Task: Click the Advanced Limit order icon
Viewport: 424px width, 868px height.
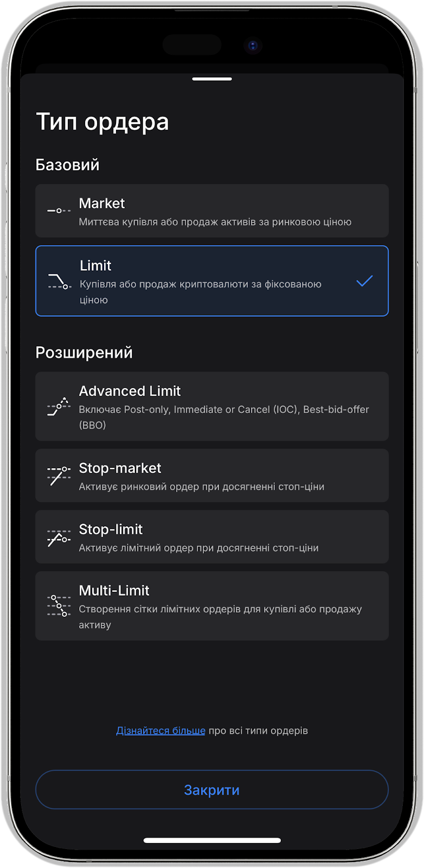Action: [x=59, y=406]
